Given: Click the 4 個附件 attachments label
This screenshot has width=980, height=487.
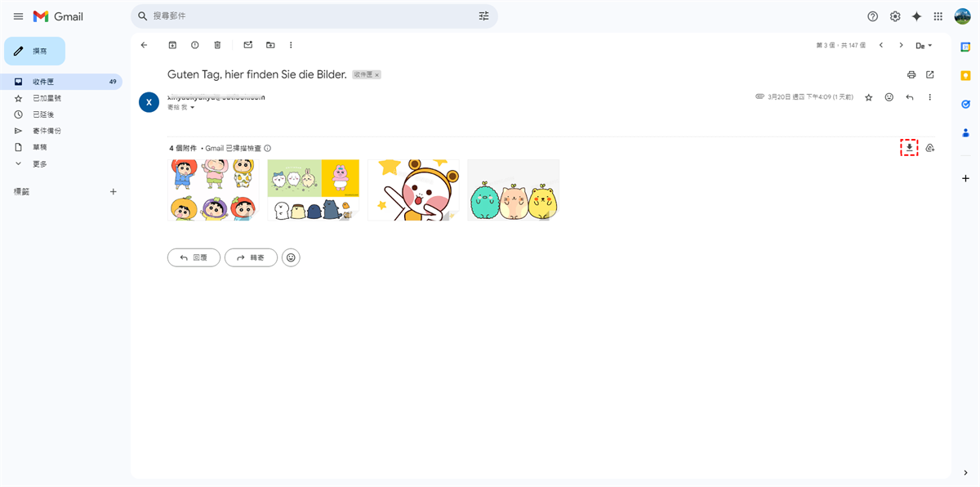Looking at the screenshot, I should pos(183,148).
